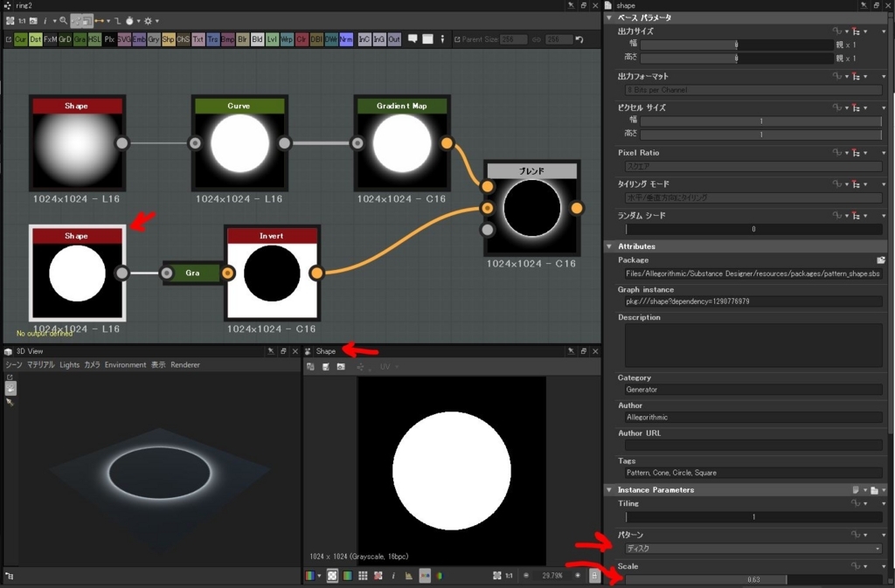Open the Lights menu in 3D View
This screenshot has height=588, width=895.
click(x=70, y=365)
